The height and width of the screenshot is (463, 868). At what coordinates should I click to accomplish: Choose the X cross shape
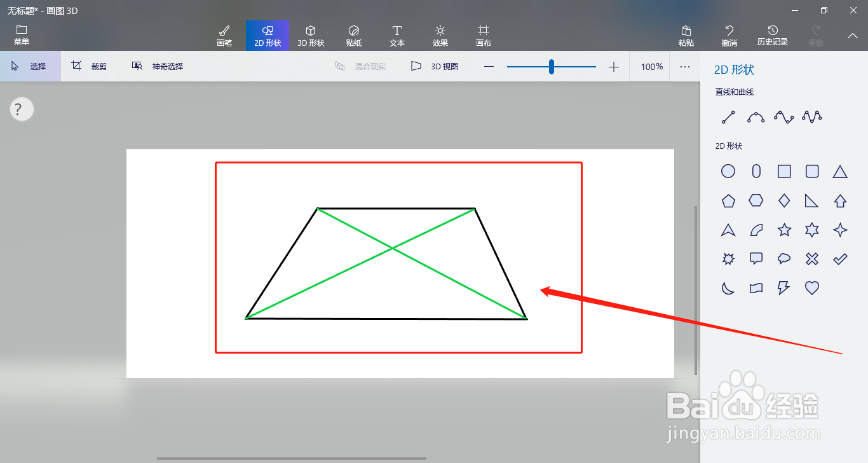[812, 259]
